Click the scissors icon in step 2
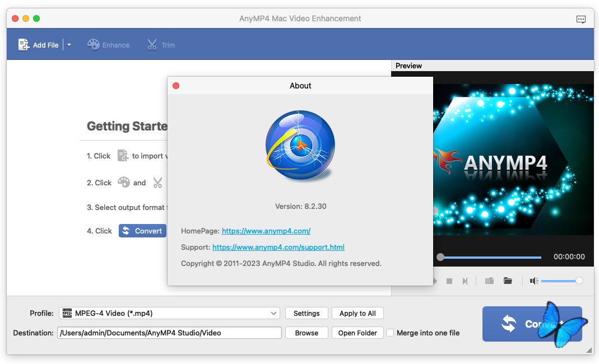The width and height of the screenshot is (599, 364). (158, 183)
